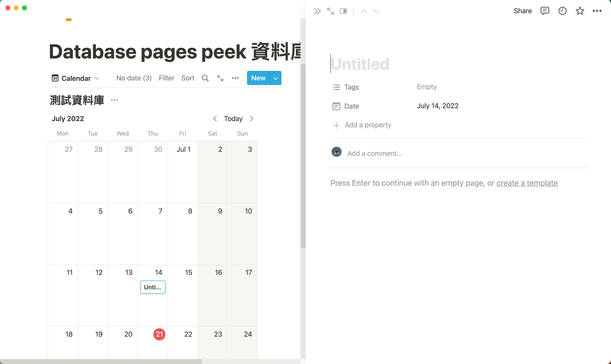
Task: Click calendar day 10
Action: [242, 234]
